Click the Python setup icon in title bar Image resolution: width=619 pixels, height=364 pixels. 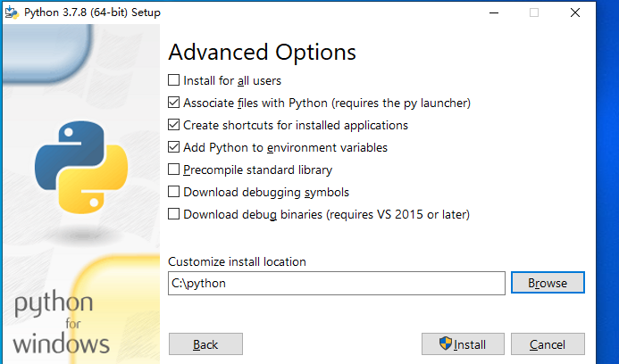tap(12, 12)
